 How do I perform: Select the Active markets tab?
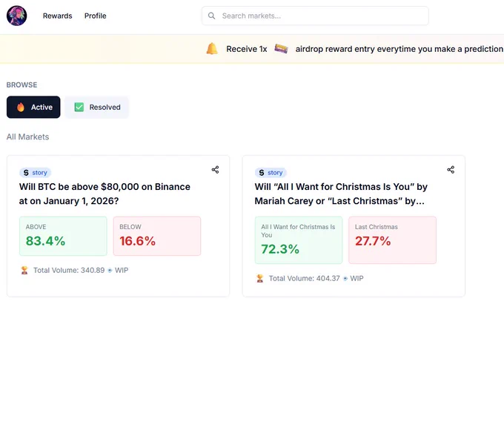click(x=33, y=107)
